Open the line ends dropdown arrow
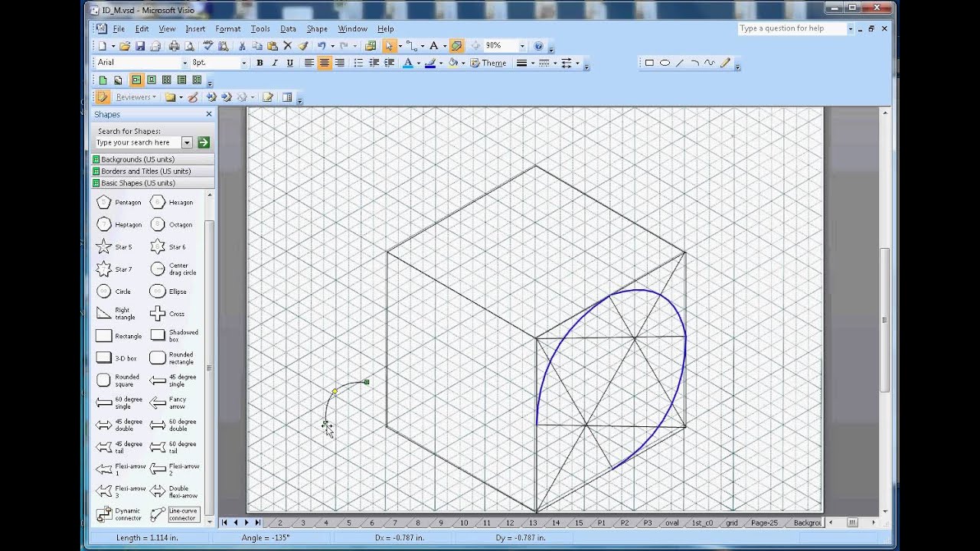 pos(578,63)
